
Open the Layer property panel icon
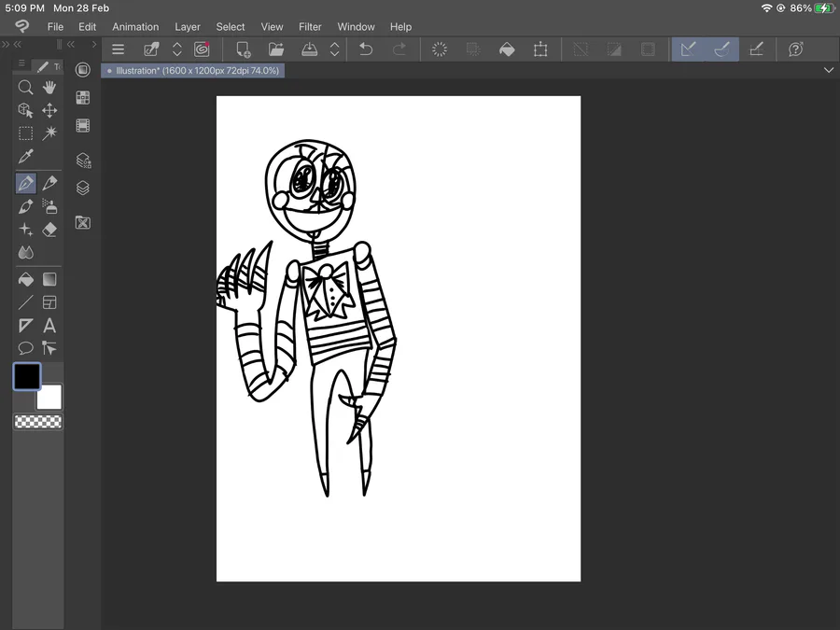coord(83,161)
